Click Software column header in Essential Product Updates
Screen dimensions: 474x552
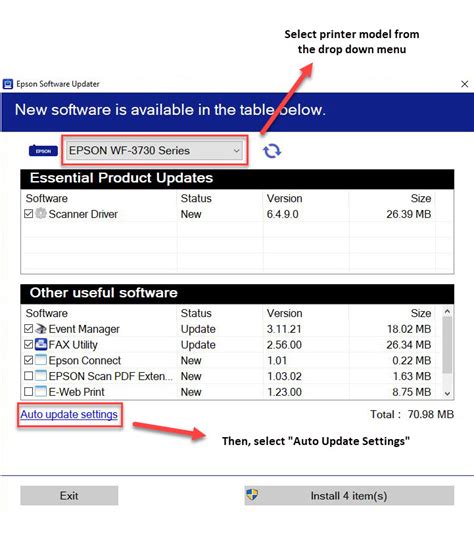46,199
